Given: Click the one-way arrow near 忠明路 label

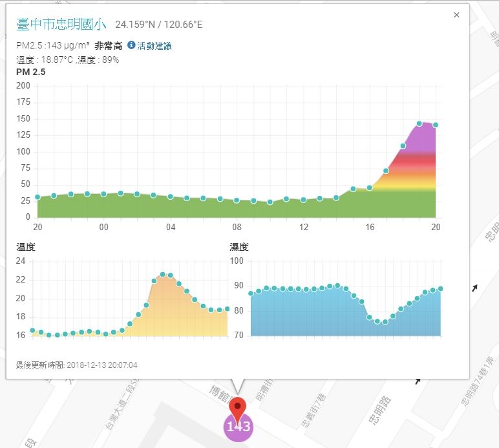Looking at the screenshot, I should point(418,381).
